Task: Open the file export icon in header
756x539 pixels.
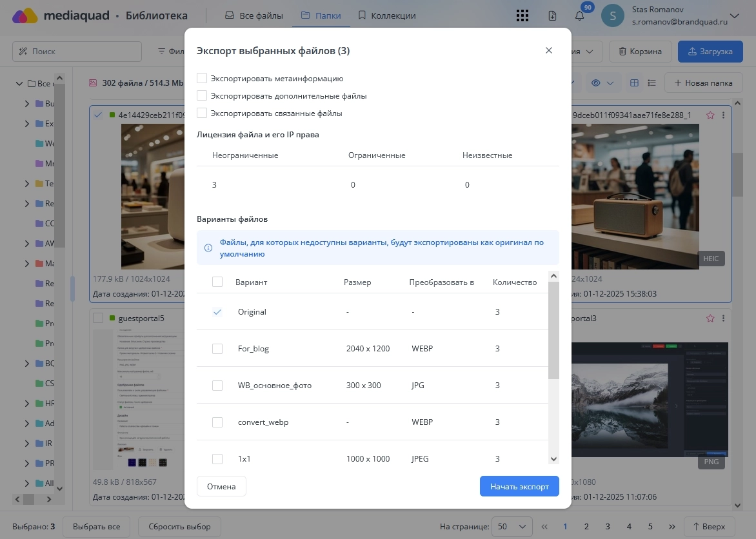Action: coord(552,16)
